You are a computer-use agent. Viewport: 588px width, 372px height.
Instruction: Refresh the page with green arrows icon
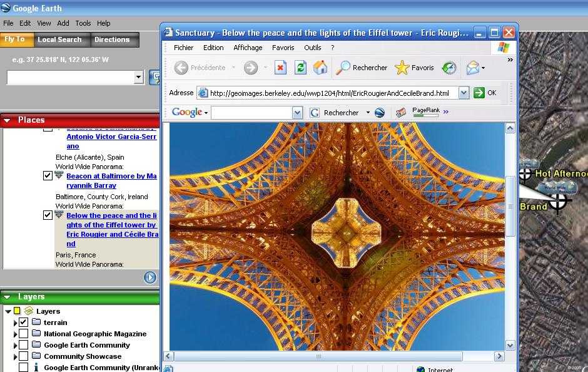300,68
